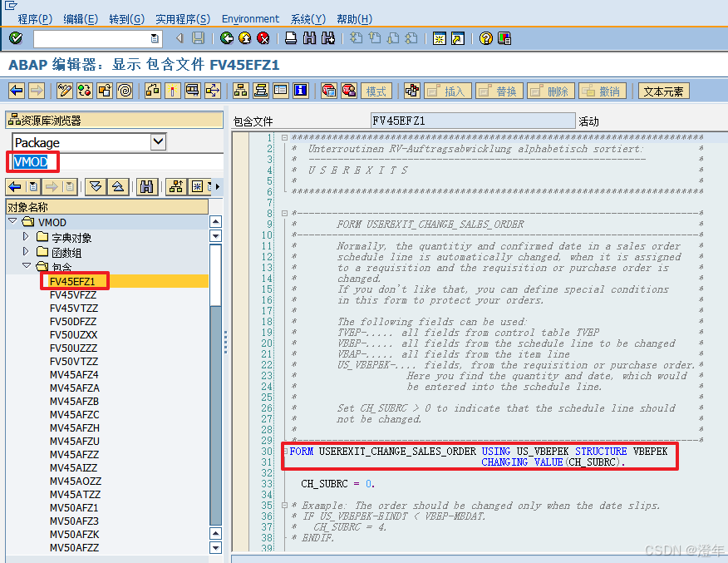Collapse code block at line 1
Viewport: 728px width, 563px height.
(x=284, y=137)
